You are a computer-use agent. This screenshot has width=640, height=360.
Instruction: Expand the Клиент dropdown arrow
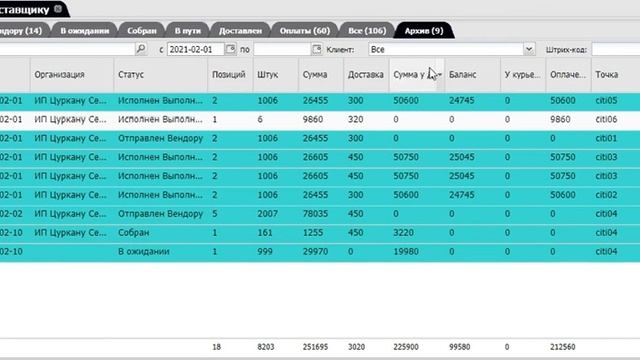[x=529, y=49]
